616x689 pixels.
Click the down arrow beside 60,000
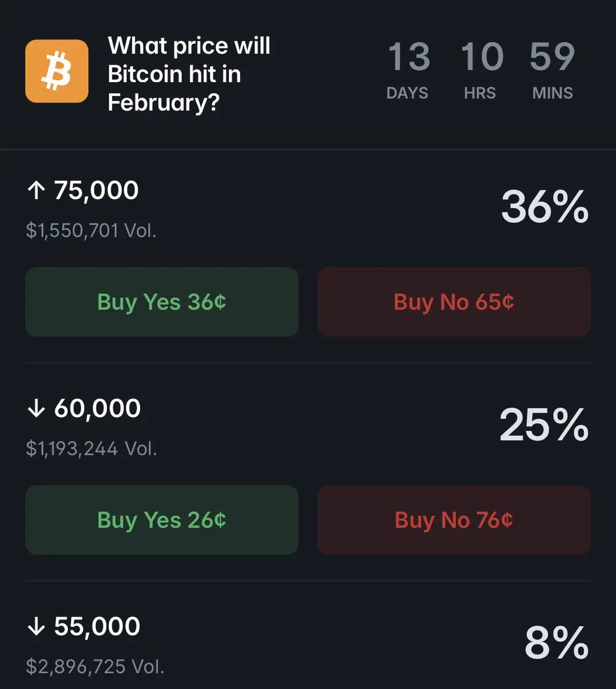click(36, 409)
